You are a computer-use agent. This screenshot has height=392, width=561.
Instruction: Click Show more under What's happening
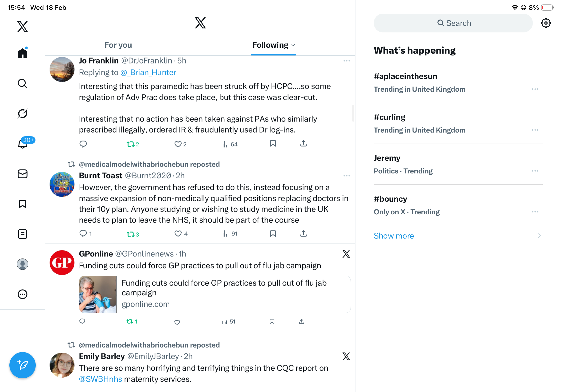(394, 235)
